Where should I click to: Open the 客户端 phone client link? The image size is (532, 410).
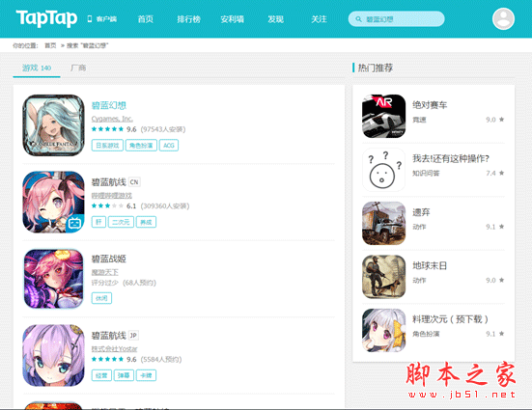pyautogui.click(x=101, y=19)
